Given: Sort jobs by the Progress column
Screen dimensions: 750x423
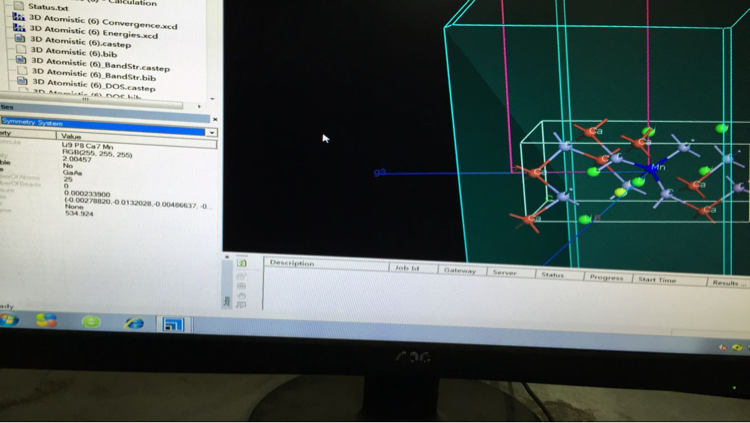Looking at the screenshot, I should (x=607, y=277).
